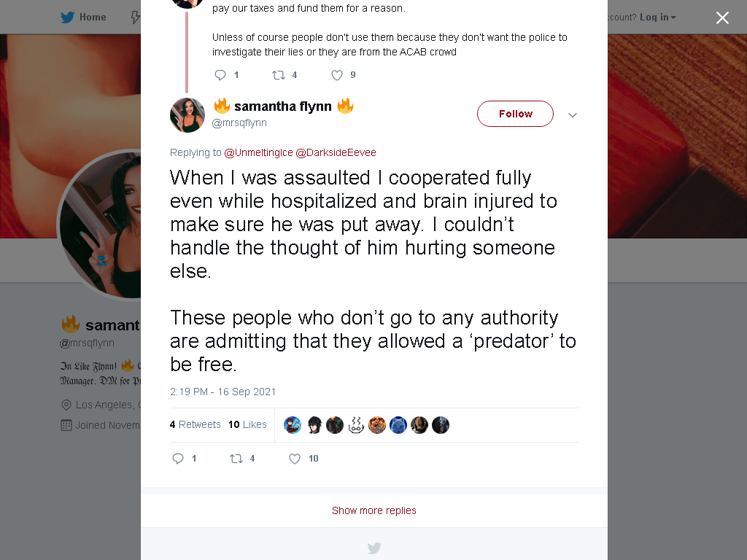This screenshot has width=747, height=560.
Task: Close the tweet overlay with X
Action: (722, 17)
